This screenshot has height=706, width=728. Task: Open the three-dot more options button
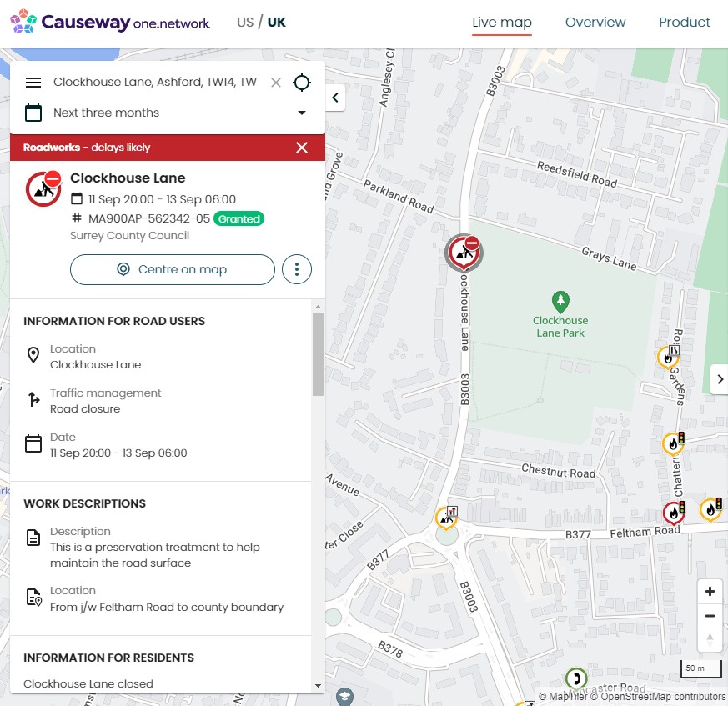(x=297, y=269)
